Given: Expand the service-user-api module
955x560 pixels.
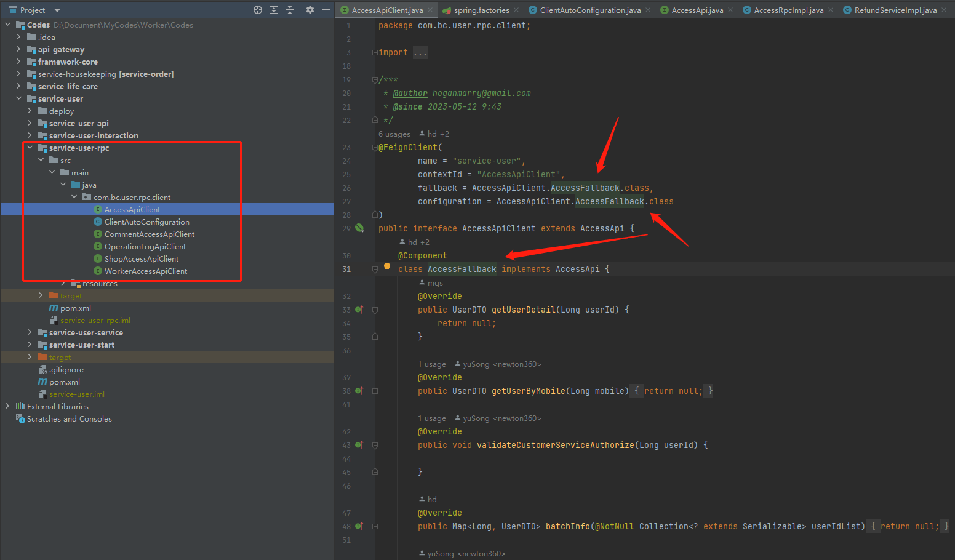Looking at the screenshot, I should pos(30,123).
